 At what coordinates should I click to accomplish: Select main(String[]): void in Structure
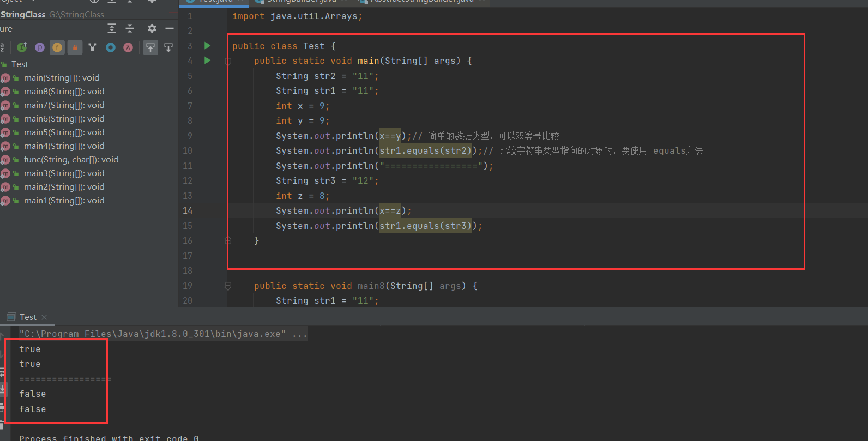(62, 78)
